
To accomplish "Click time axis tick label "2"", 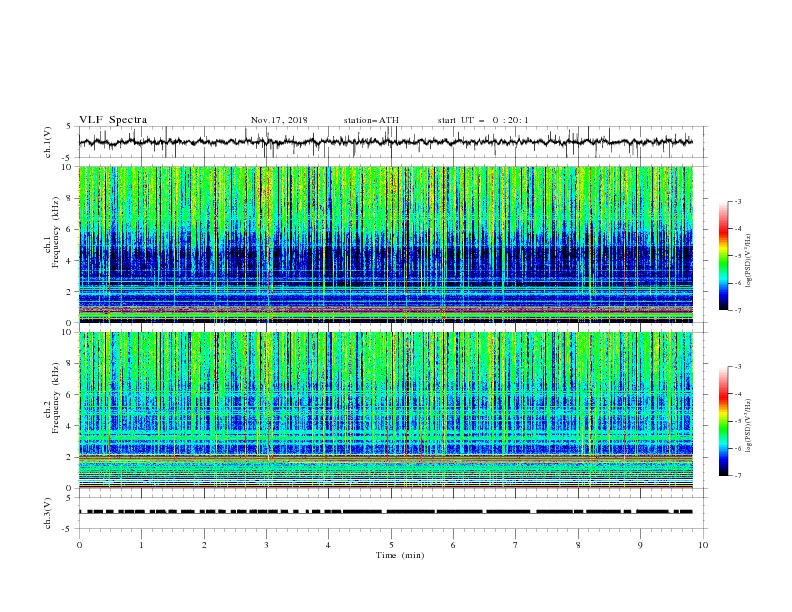I will [204, 545].
